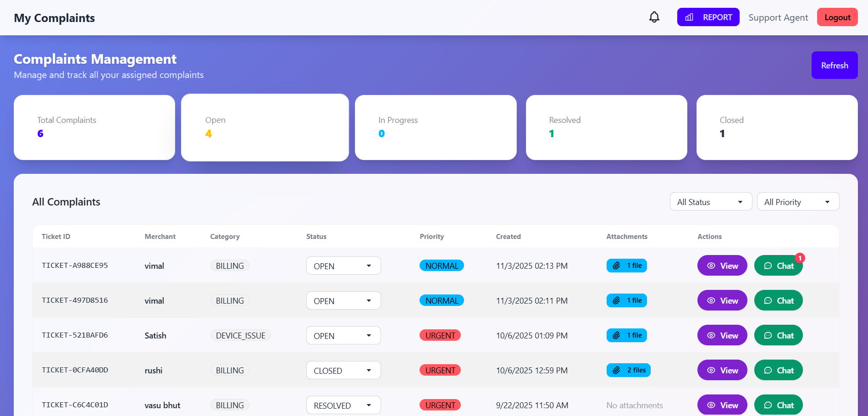Open the 2 files attachment for TICKET-0CFA40DD
The width and height of the screenshot is (868, 416).
[629, 370]
